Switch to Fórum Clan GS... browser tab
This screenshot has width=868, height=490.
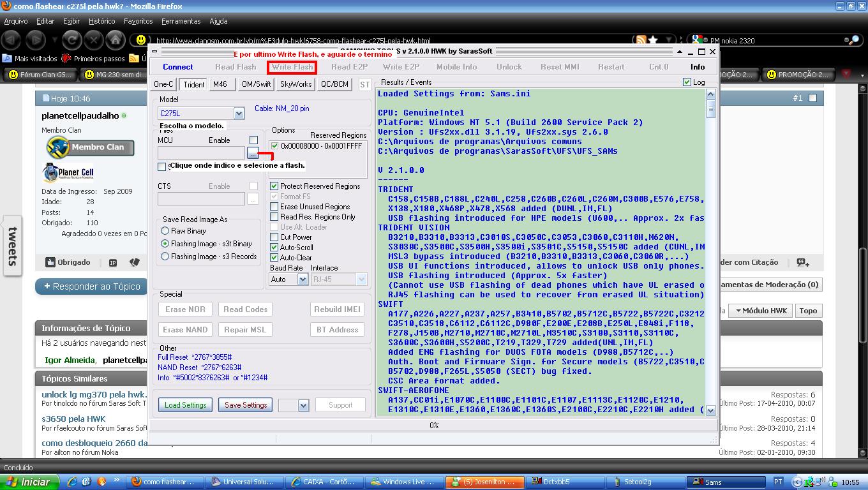click(x=41, y=75)
